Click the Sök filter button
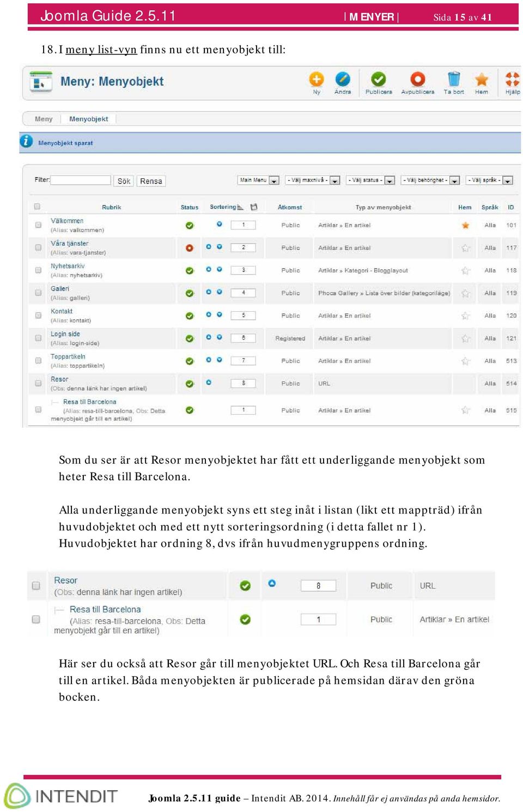The width and height of the screenshot is (523, 812). coord(124,181)
